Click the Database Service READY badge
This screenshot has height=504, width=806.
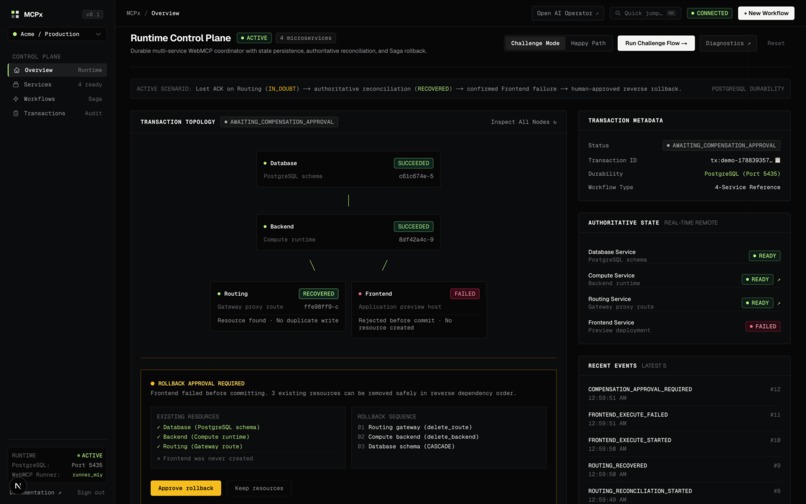764,256
